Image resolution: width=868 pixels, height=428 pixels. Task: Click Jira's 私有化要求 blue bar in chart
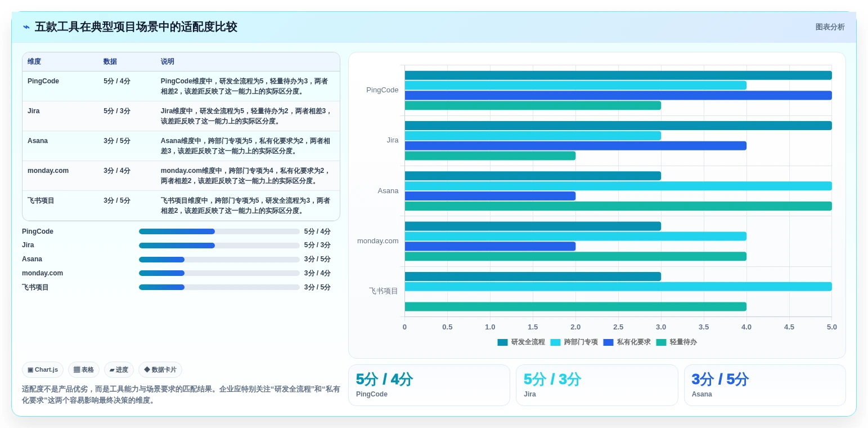click(575, 146)
